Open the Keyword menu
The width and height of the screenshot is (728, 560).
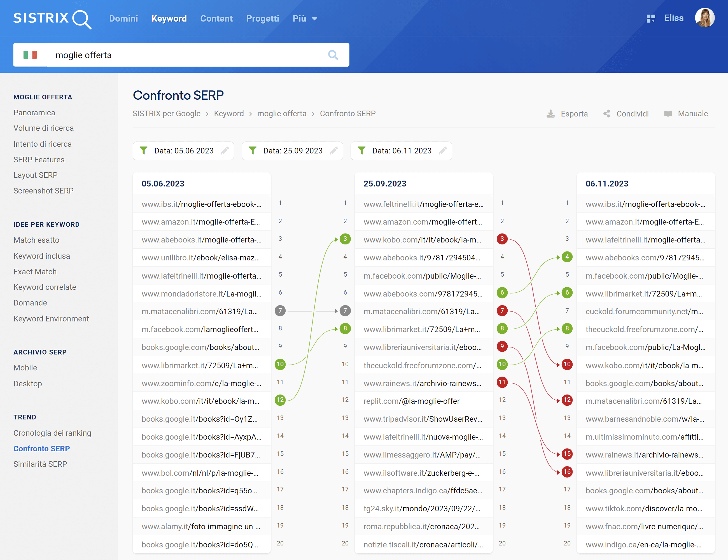169,18
